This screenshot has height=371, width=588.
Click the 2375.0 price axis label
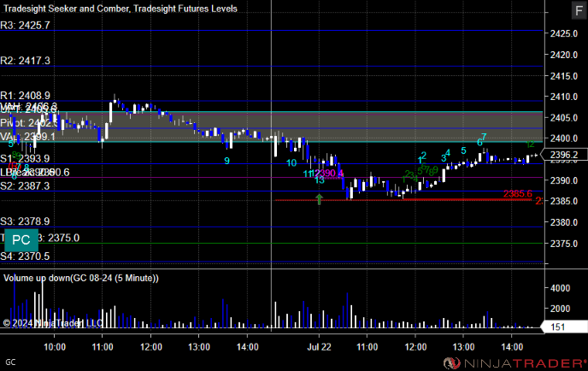pyautogui.click(x=563, y=244)
